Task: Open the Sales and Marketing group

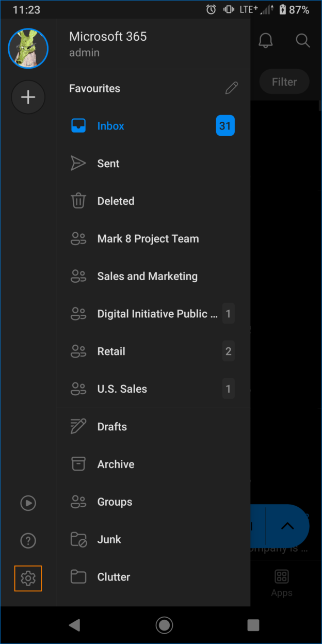Action: (147, 276)
